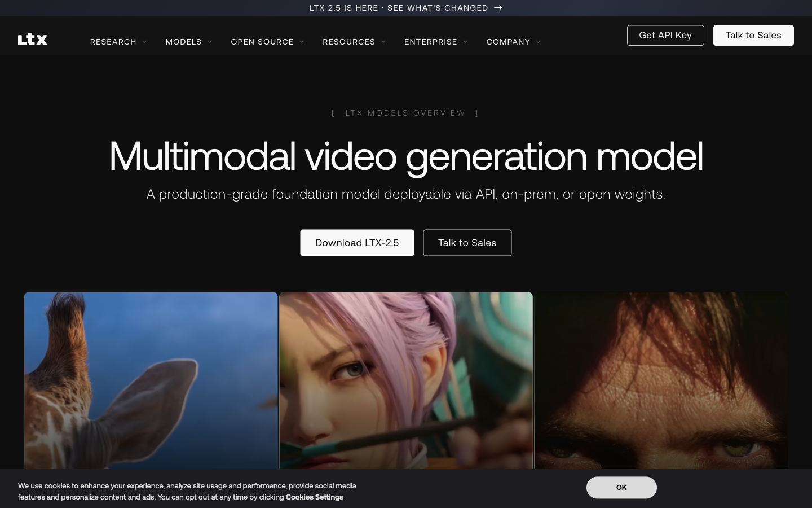This screenshot has height=508, width=812.
Task: Select the close-up eyes video thumbnail
Action: [x=661, y=380]
